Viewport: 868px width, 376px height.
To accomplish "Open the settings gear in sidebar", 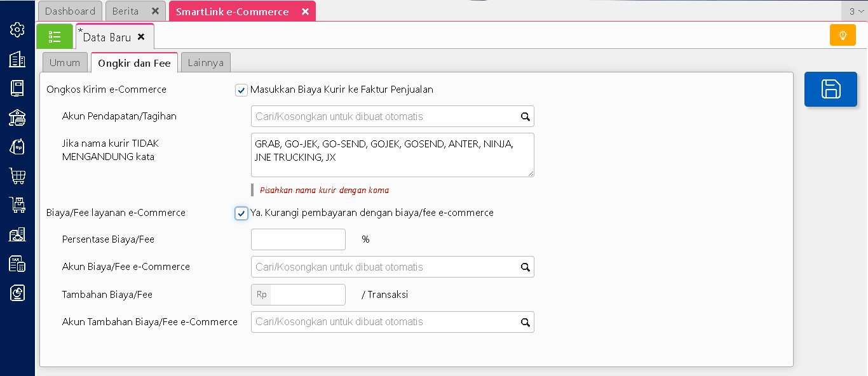I will click(17, 29).
